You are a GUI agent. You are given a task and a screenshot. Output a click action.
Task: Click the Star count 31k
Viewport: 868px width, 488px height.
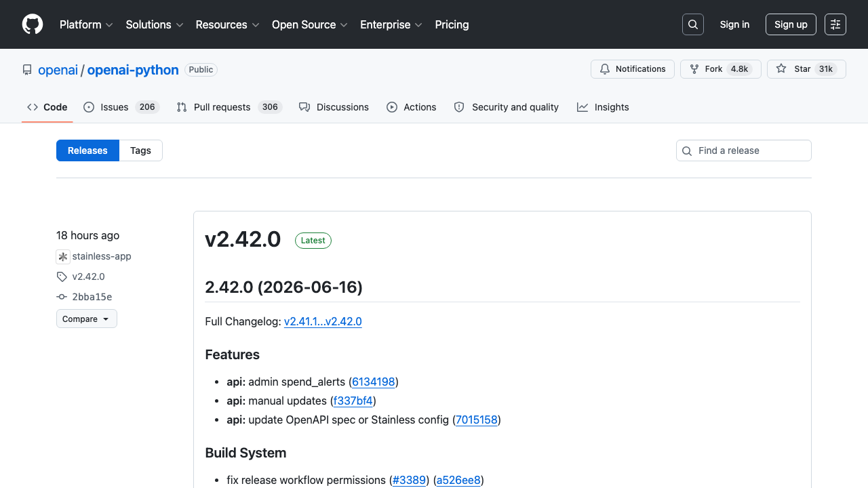tap(826, 69)
